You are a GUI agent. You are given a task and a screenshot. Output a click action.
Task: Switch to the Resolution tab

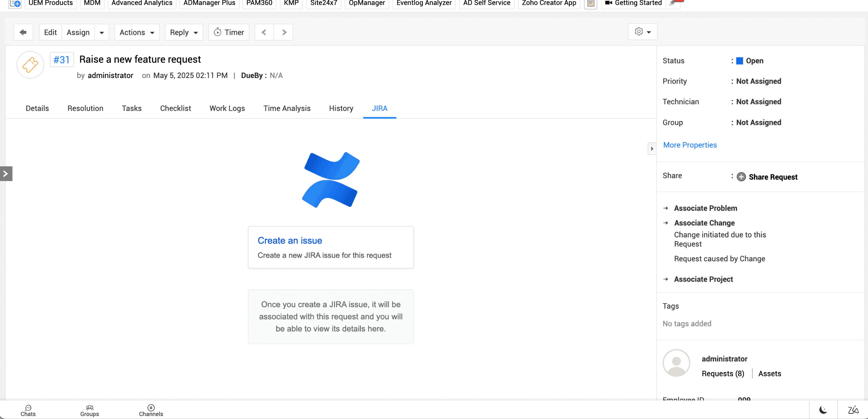coord(85,108)
